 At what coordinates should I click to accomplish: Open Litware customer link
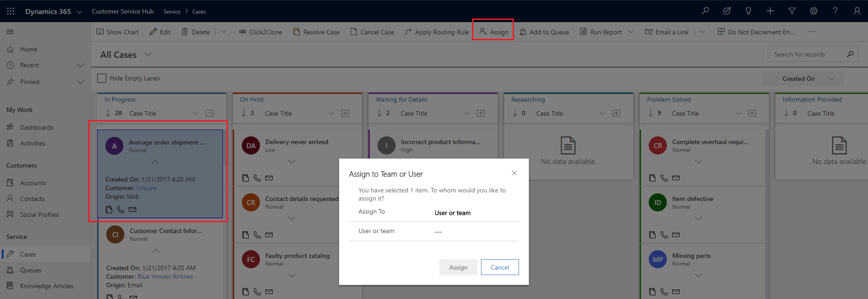click(x=146, y=188)
